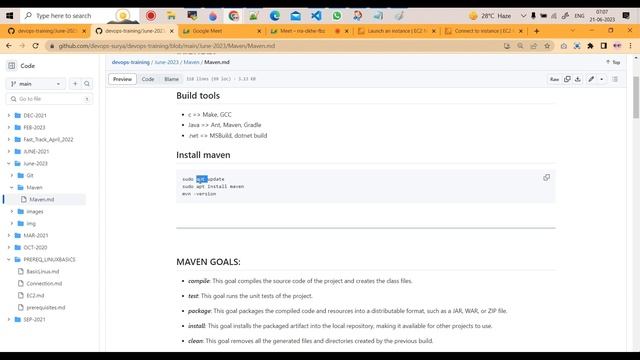640x360 pixels.
Task: Expand the Fast_Track_April_2022 folder
Action: 9,140
